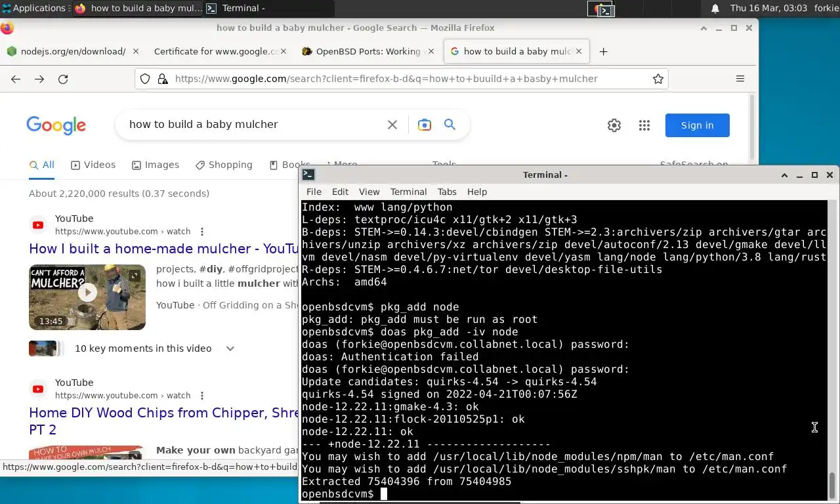Play the 13:45 mulcher video thumbnail
Screen dimensions: 840x504
tap(87, 297)
